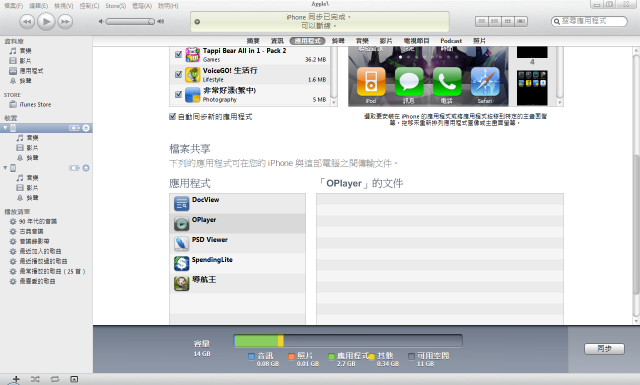The height and width of the screenshot is (385, 640).
Task: Switch to the 電視節目 tab
Action: pos(416,41)
